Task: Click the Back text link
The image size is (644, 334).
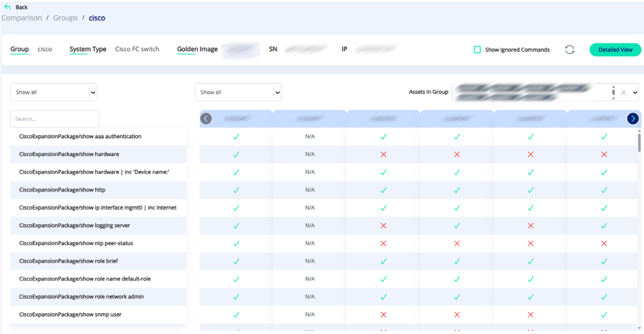Action: pos(22,7)
